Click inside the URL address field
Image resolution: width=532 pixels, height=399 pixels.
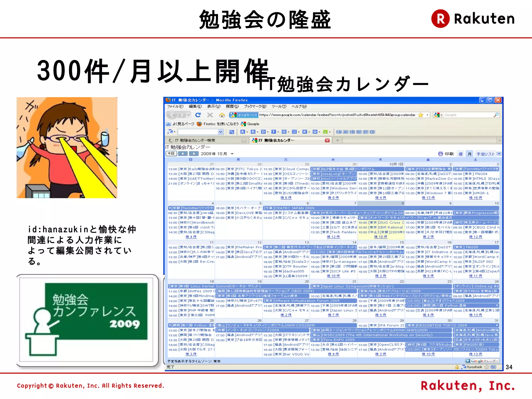point(337,115)
